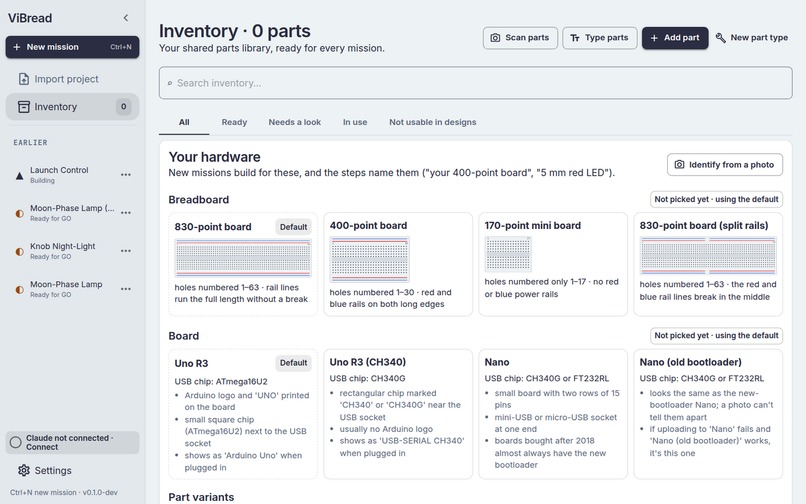806x504 pixels.
Task: Click the New mission button
Action: tap(72, 47)
